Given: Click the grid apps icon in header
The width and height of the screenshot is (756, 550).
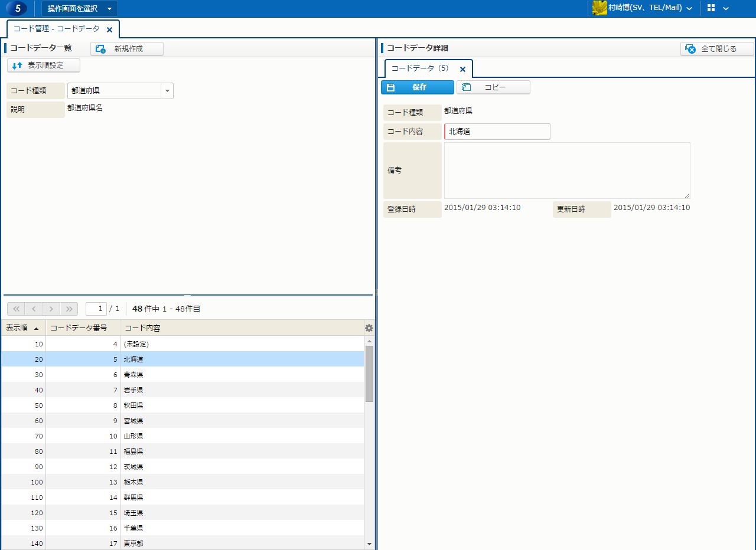Looking at the screenshot, I should [711, 8].
